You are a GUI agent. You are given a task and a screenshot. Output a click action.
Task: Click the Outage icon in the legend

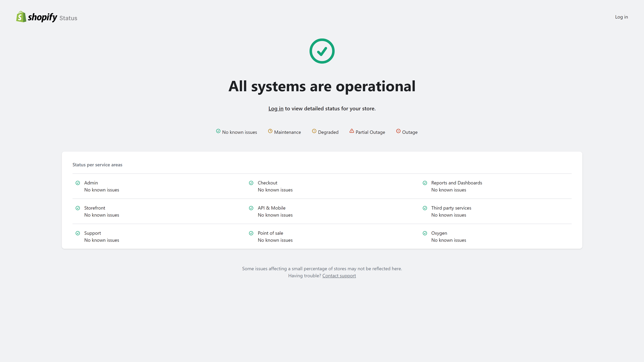398,131
